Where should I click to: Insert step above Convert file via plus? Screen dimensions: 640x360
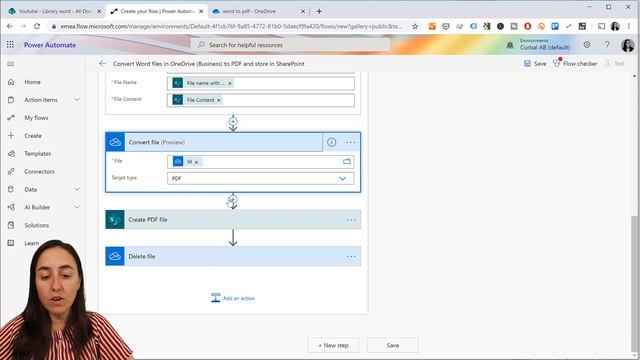233,121
